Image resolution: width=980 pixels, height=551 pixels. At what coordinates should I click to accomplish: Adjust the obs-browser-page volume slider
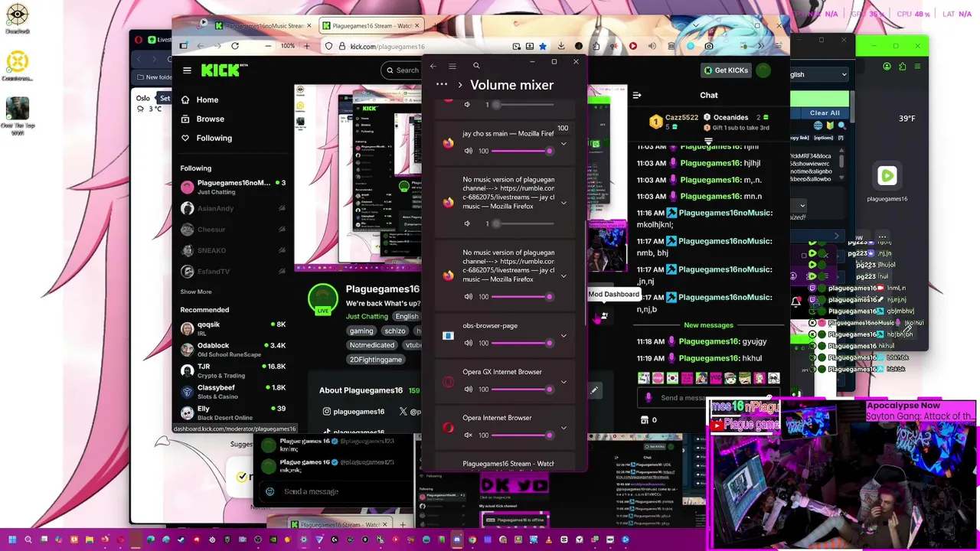(x=523, y=343)
